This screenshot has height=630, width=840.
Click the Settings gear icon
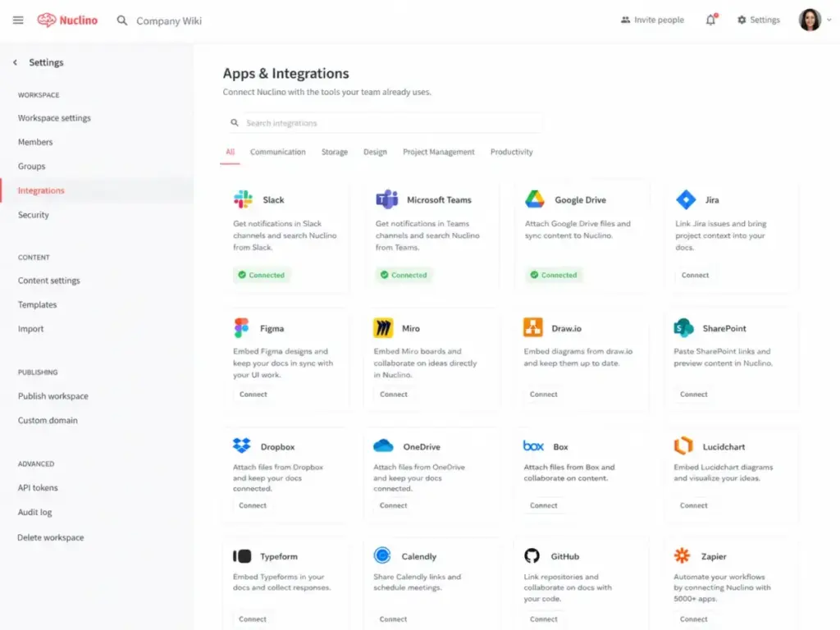742,20
